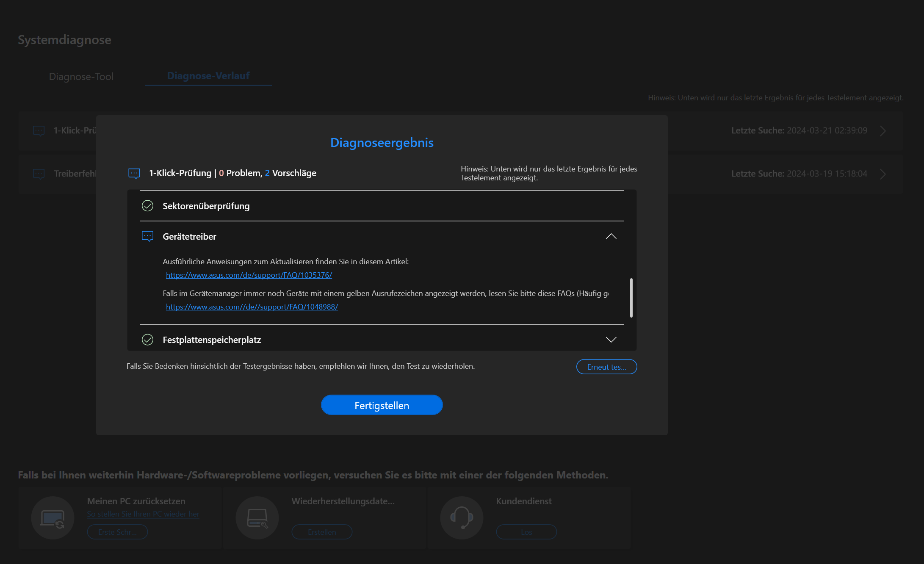The width and height of the screenshot is (924, 564).
Task: Open the FAQ 1035376 support link
Action: (x=249, y=275)
